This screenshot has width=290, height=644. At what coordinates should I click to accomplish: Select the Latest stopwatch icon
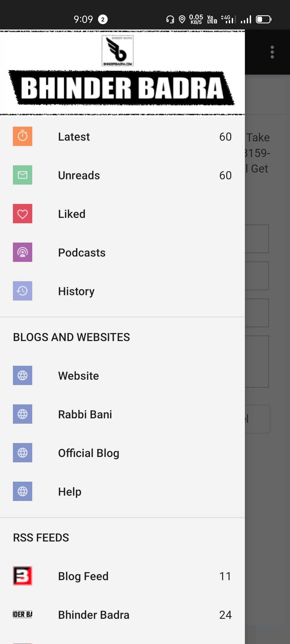[x=23, y=136]
